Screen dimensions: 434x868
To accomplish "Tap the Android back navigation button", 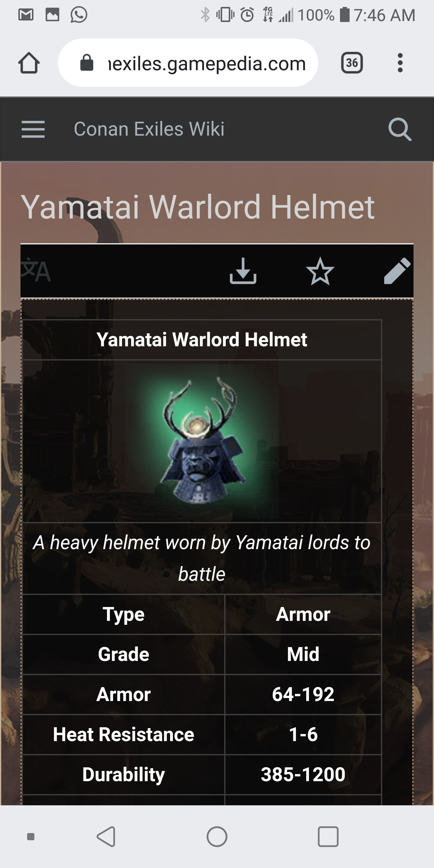I will click(x=106, y=836).
